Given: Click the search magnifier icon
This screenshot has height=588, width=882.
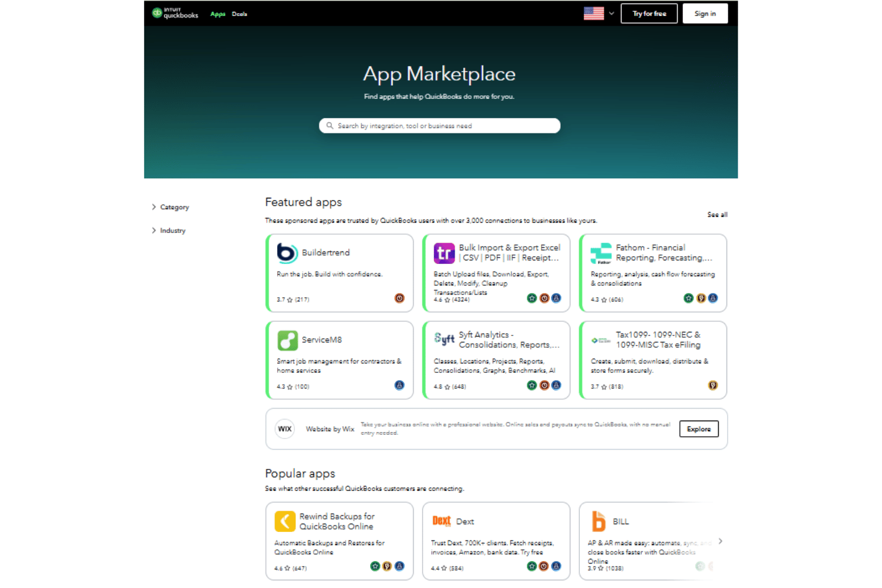Looking at the screenshot, I should [330, 126].
